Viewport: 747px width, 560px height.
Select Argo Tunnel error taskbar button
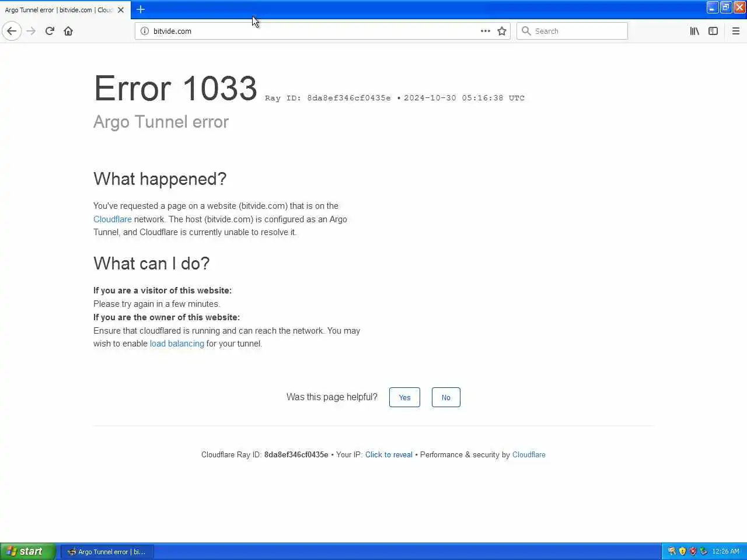tap(107, 551)
